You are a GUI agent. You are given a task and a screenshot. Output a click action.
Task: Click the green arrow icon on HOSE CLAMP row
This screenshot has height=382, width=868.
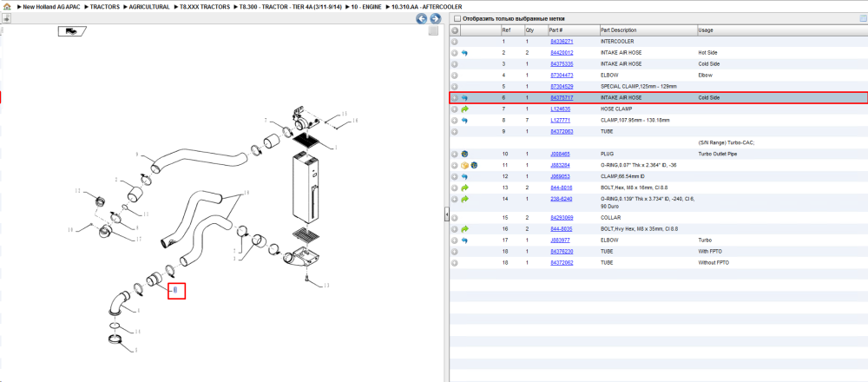coord(464,109)
